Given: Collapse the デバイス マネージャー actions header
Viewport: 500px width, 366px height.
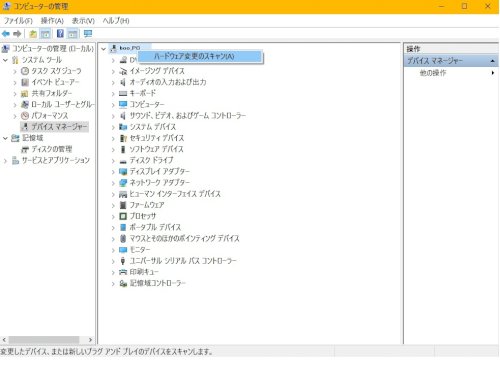Looking at the screenshot, I should pyautogui.click(x=493, y=61).
